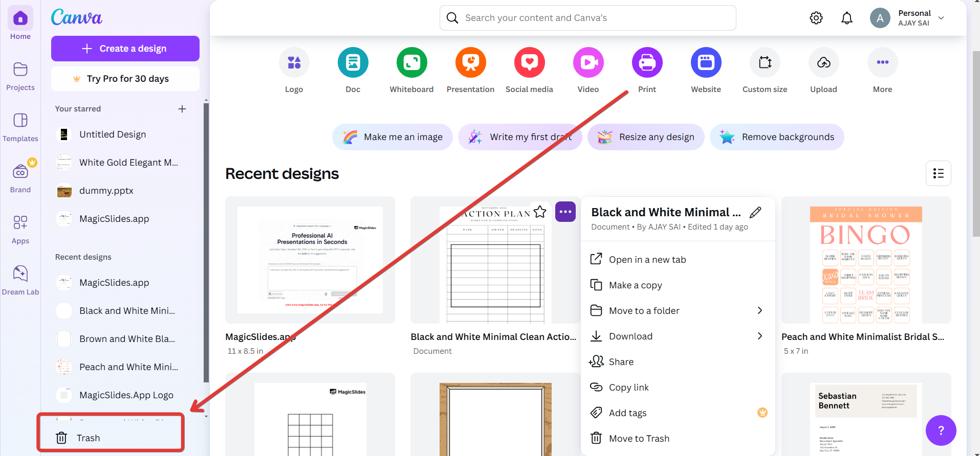
Task: Star the Action Plan design
Action: coord(540,212)
